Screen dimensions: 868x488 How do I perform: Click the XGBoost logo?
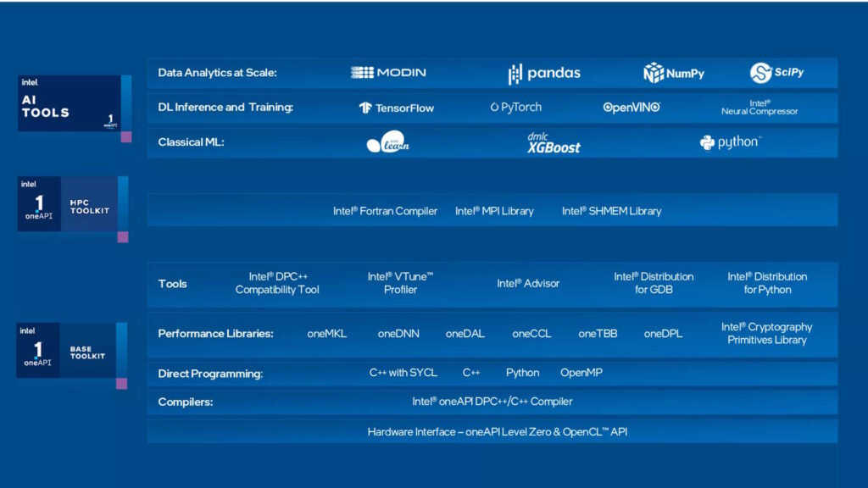(553, 144)
